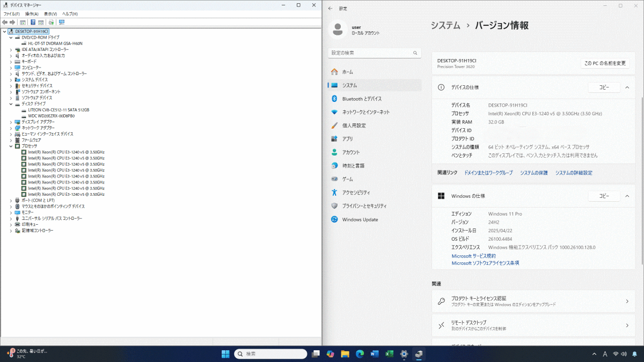Launch Microsoft Edge from the taskbar
The width and height of the screenshot is (644, 362).
coord(360,354)
